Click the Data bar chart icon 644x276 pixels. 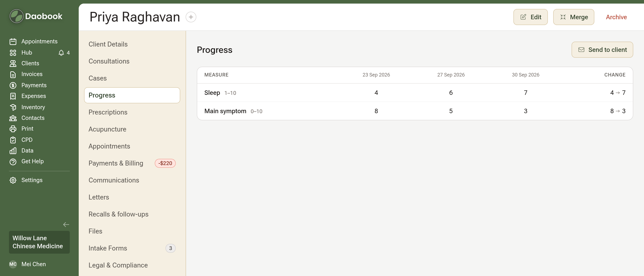click(x=13, y=151)
